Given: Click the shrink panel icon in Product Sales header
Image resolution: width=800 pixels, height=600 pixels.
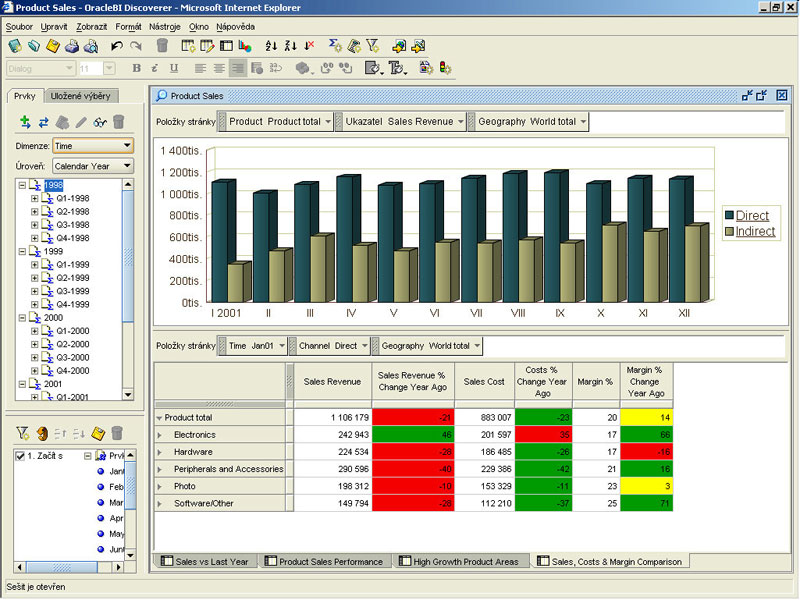Looking at the screenshot, I should pos(747,95).
